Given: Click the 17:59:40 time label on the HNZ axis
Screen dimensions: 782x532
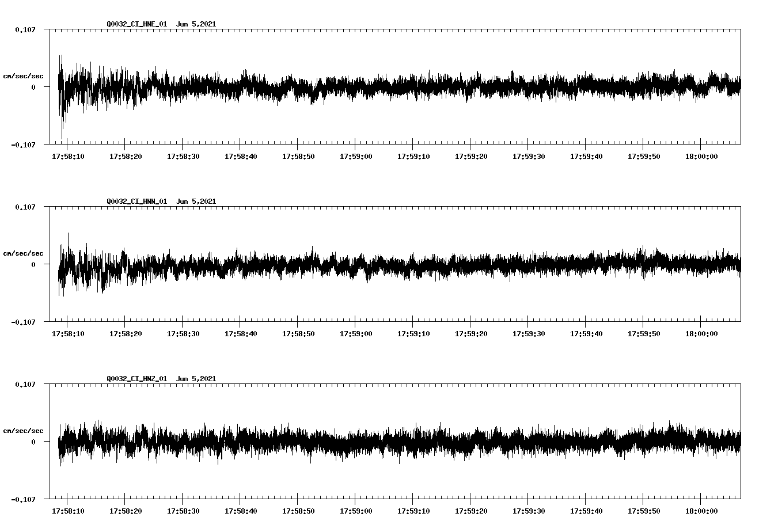Looking at the screenshot, I should [586, 511].
